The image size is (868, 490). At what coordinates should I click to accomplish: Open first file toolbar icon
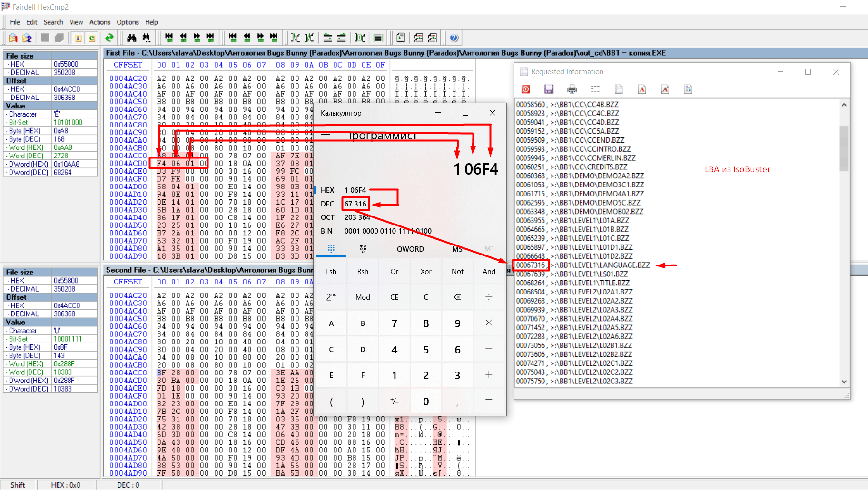pos(13,38)
